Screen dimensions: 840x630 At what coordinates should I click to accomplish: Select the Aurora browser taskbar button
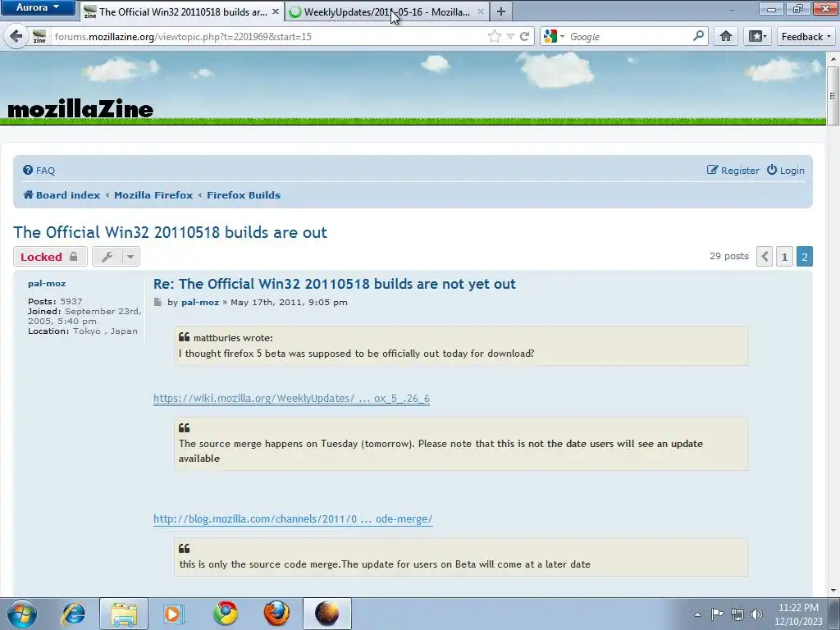pos(327,614)
